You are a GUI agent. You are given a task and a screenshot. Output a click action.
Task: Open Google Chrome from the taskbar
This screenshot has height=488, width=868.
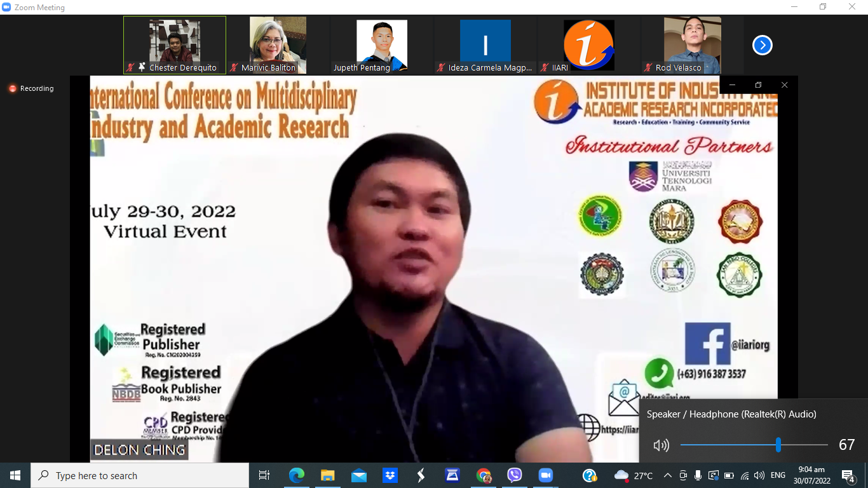click(x=484, y=475)
